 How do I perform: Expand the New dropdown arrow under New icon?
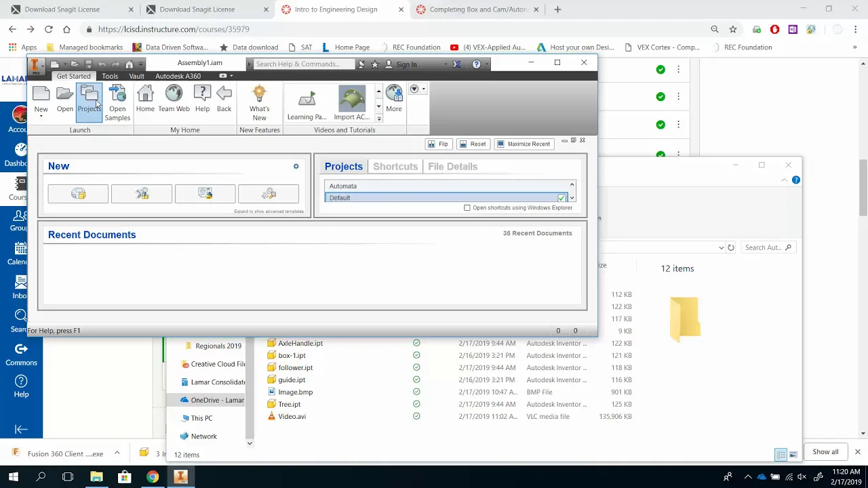click(41, 117)
